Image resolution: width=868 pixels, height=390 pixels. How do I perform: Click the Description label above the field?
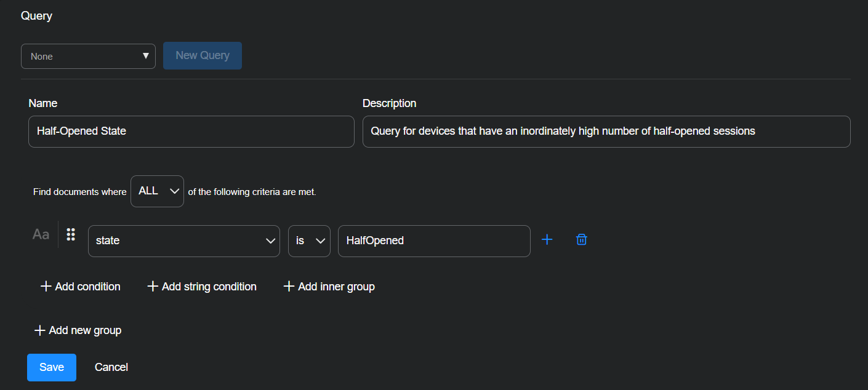coord(389,103)
